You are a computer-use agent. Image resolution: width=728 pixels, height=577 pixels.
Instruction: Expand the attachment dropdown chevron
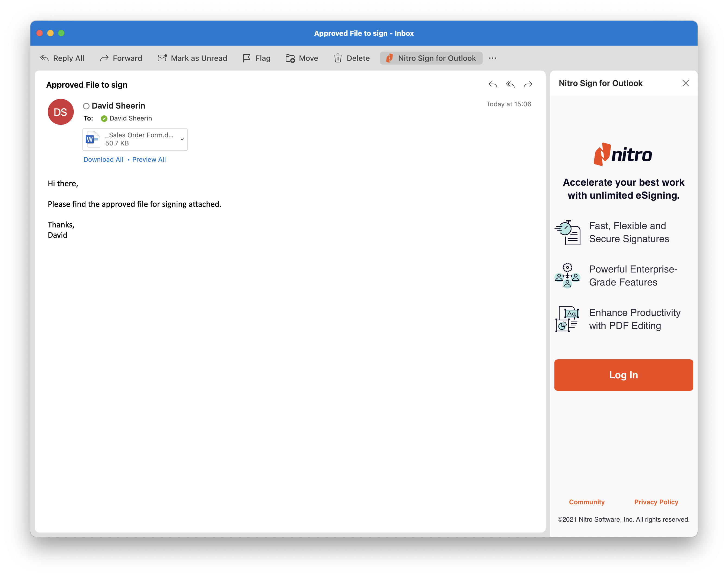182,139
